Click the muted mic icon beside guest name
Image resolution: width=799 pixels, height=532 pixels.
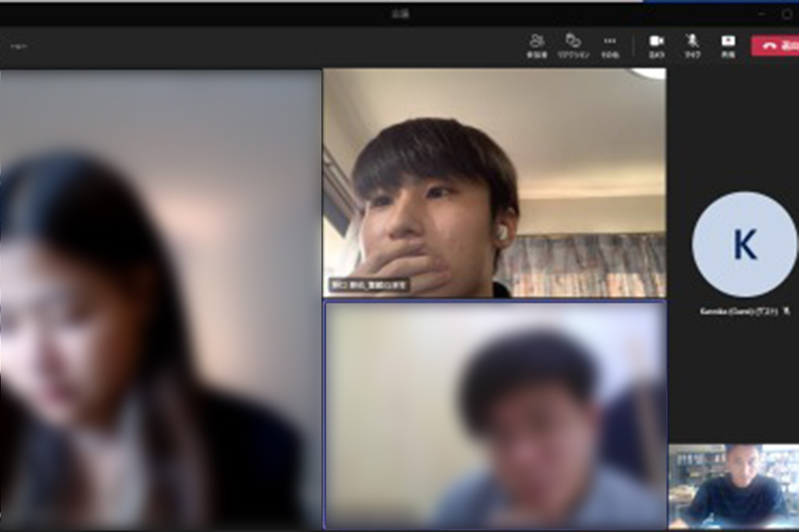(x=787, y=311)
